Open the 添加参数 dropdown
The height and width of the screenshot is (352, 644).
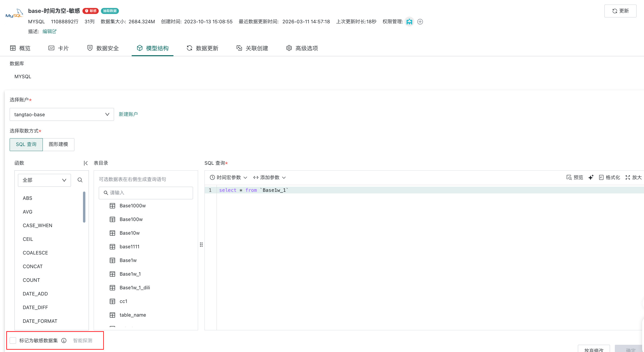tap(269, 177)
